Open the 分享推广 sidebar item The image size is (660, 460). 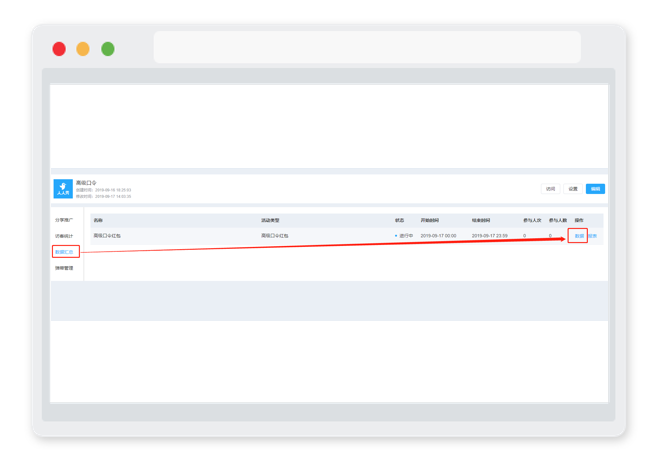tap(64, 220)
